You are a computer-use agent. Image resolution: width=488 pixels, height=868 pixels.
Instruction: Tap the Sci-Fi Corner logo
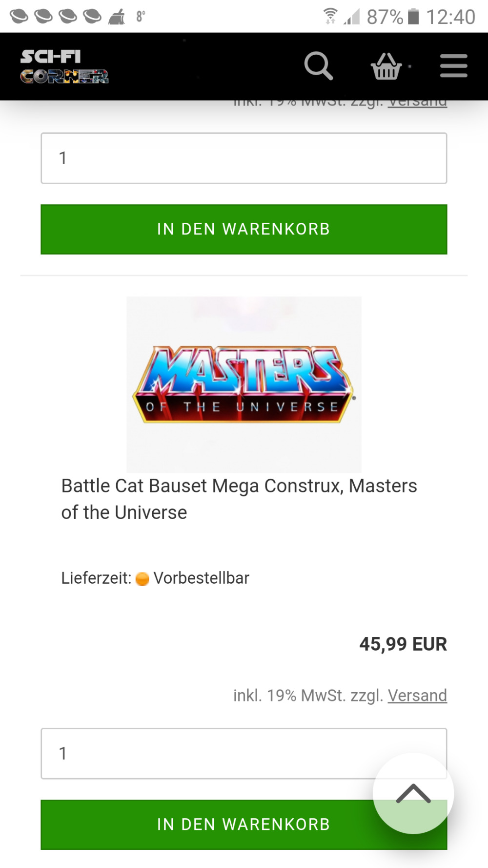[x=64, y=66]
